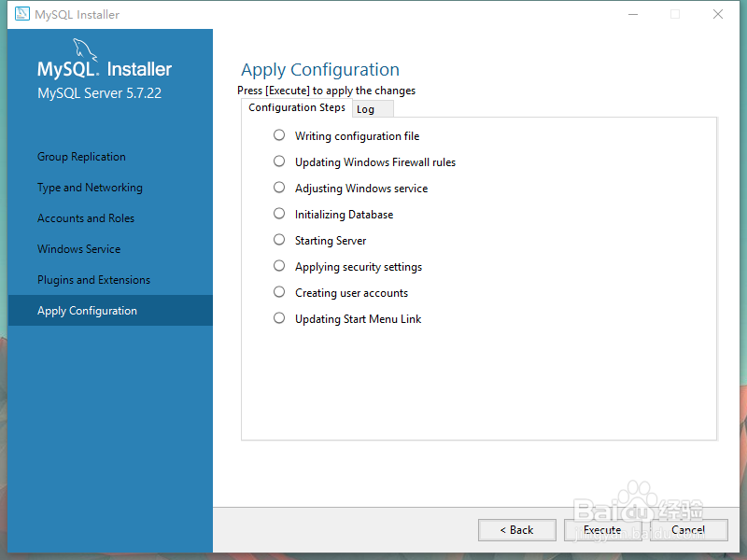Switch to the Log tab
Image resolution: width=747 pixels, height=560 pixels.
373,109
